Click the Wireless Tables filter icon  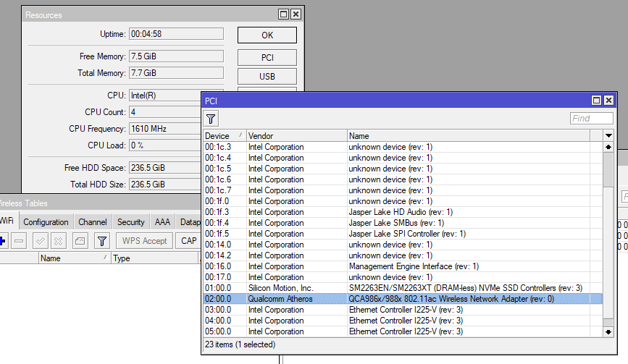[x=101, y=241]
